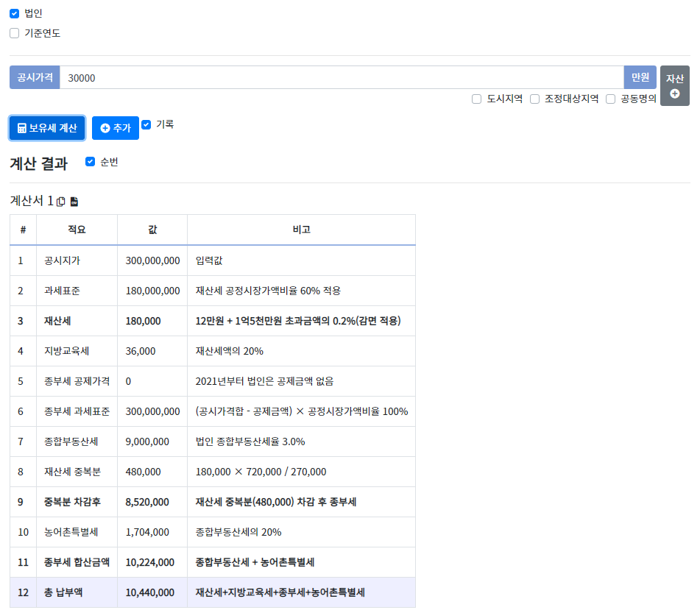Click the value 9,000,000

point(147,441)
